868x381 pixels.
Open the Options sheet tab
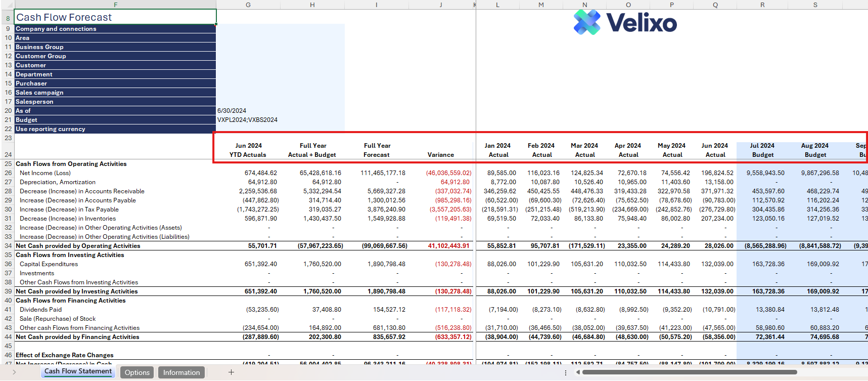click(x=137, y=372)
